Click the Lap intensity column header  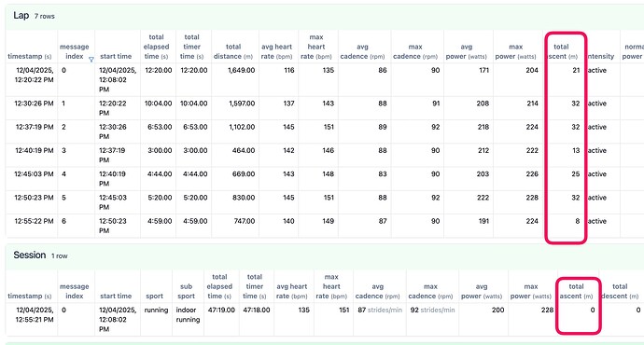pyautogui.click(x=601, y=56)
